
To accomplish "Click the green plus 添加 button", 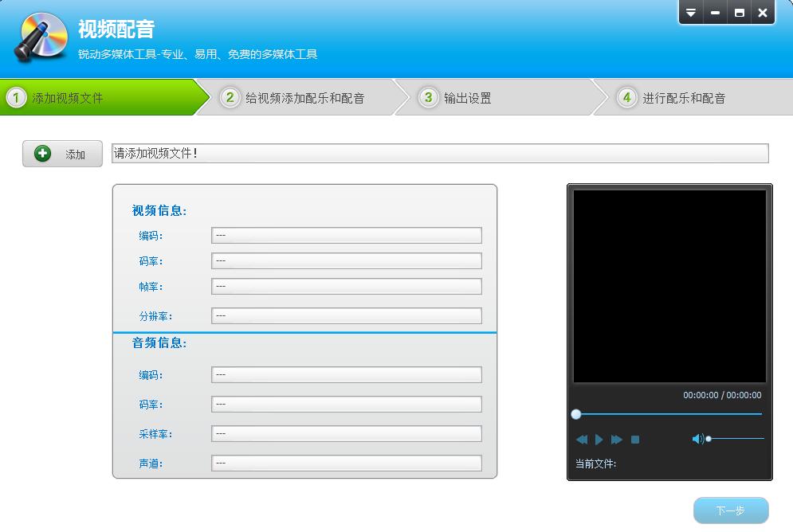I will (x=62, y=154).
